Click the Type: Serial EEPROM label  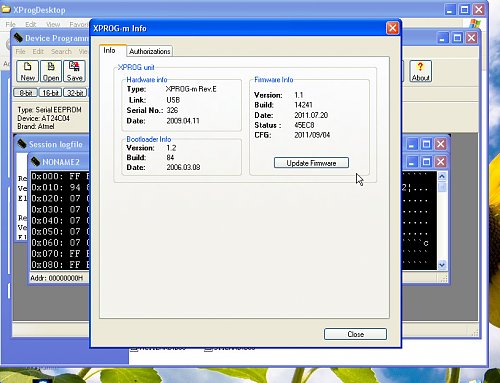[x=49, y=110]
